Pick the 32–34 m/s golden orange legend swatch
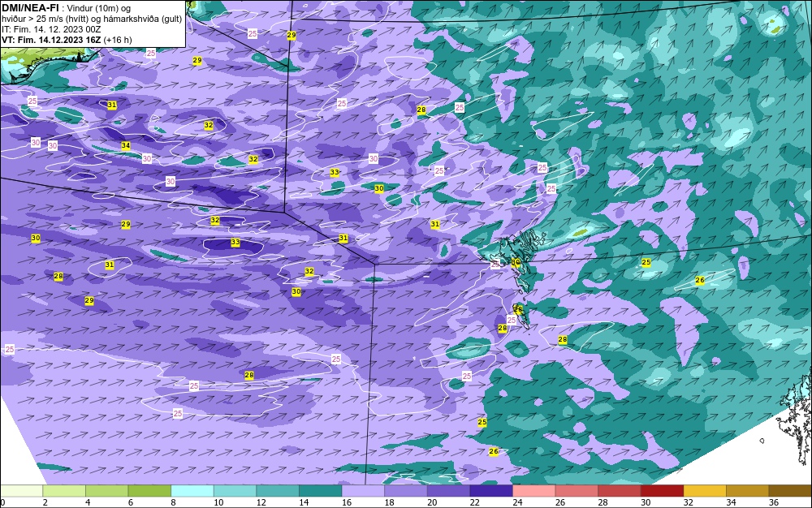 tap(705, 491)
